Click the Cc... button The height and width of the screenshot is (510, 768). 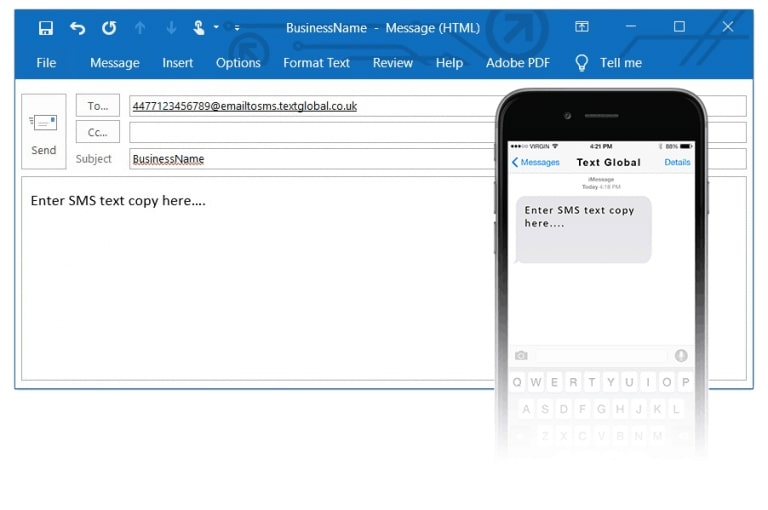pos(98,132)
